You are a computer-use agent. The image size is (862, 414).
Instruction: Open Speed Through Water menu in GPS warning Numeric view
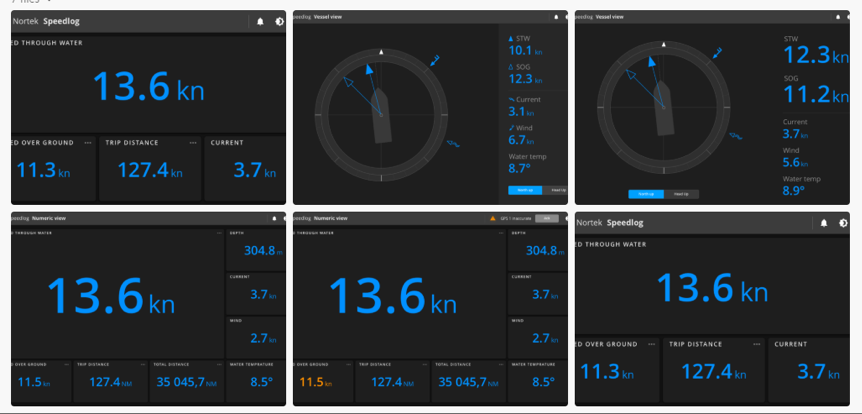pos(501,233)
